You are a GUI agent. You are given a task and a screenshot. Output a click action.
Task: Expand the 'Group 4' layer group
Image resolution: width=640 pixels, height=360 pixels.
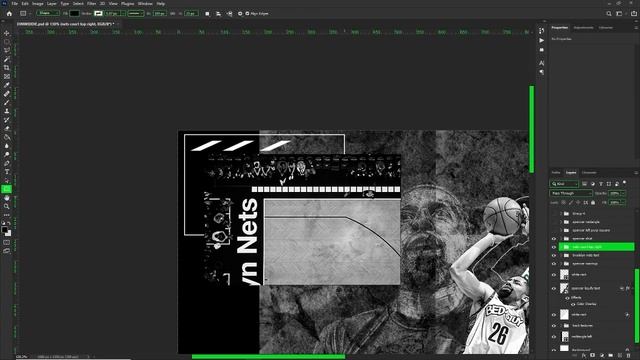pyautogui.click(x=560, y=213)
